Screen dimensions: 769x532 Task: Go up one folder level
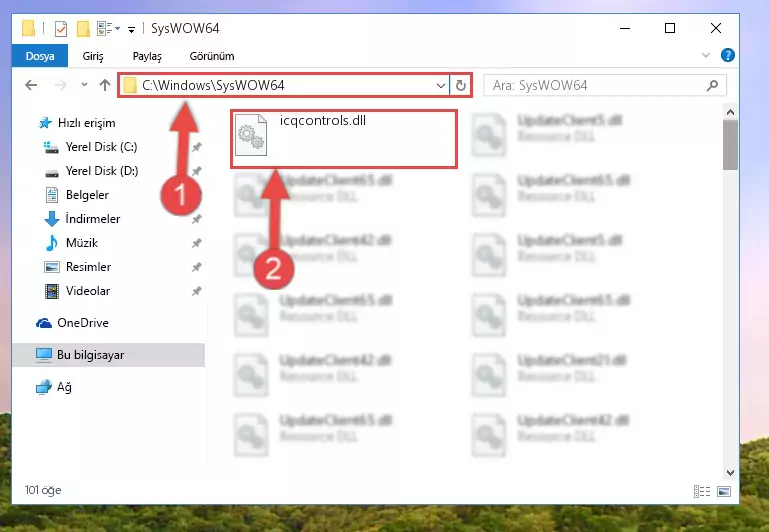point(104,85)
